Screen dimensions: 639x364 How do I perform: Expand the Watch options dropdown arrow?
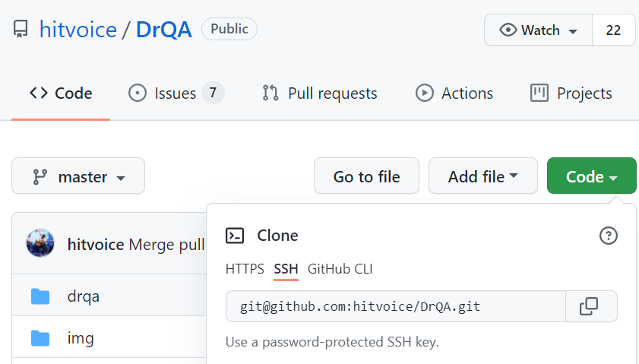pos(573,31)
